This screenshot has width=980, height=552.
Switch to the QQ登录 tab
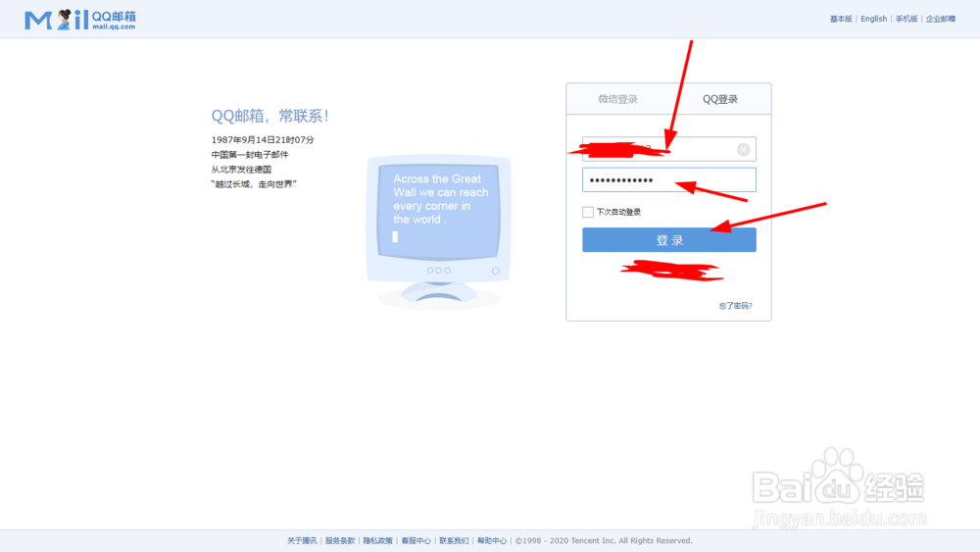[720, 99]
